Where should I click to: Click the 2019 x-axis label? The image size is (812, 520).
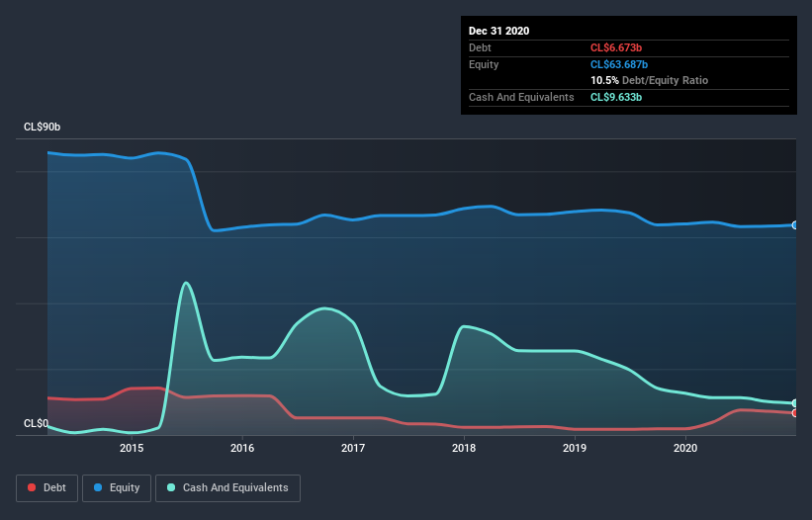[575, 448]
